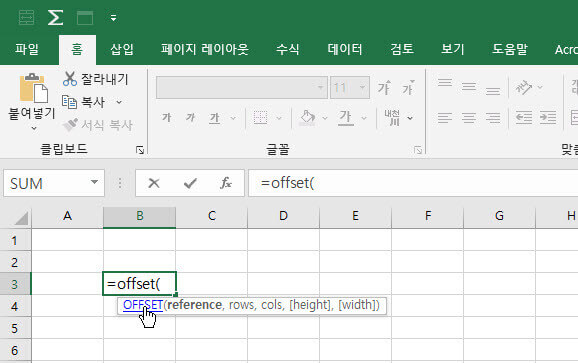The image size is (578, 363).
Task: Click the 내천 phonetic guide icon
Action: pyautogui.click(x=392, y=118)
